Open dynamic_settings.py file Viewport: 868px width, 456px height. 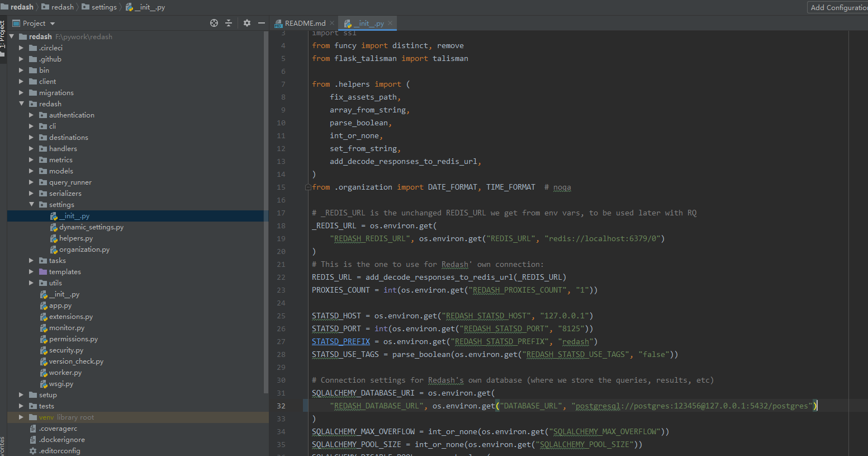[87, 227]
